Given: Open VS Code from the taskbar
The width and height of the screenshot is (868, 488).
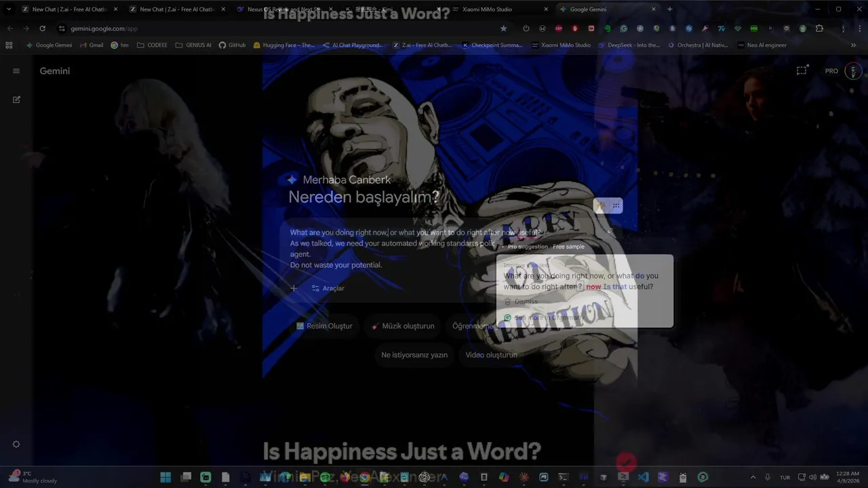Looking at the screenshot, I should point(643,477).
